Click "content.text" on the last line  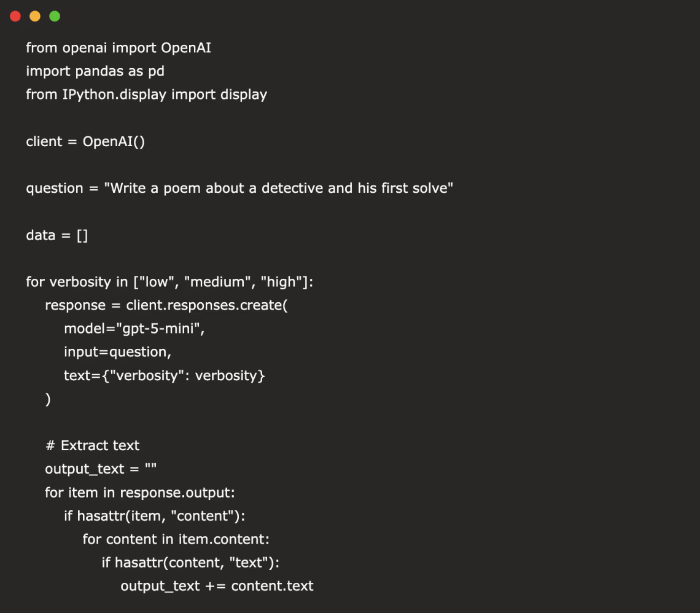click(272, 586)
